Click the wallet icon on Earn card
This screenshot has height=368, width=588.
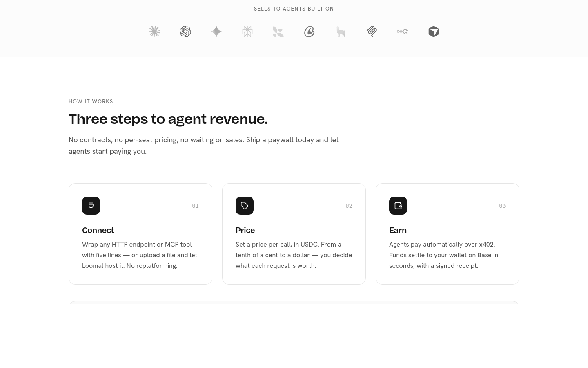(x=398, y=206)
